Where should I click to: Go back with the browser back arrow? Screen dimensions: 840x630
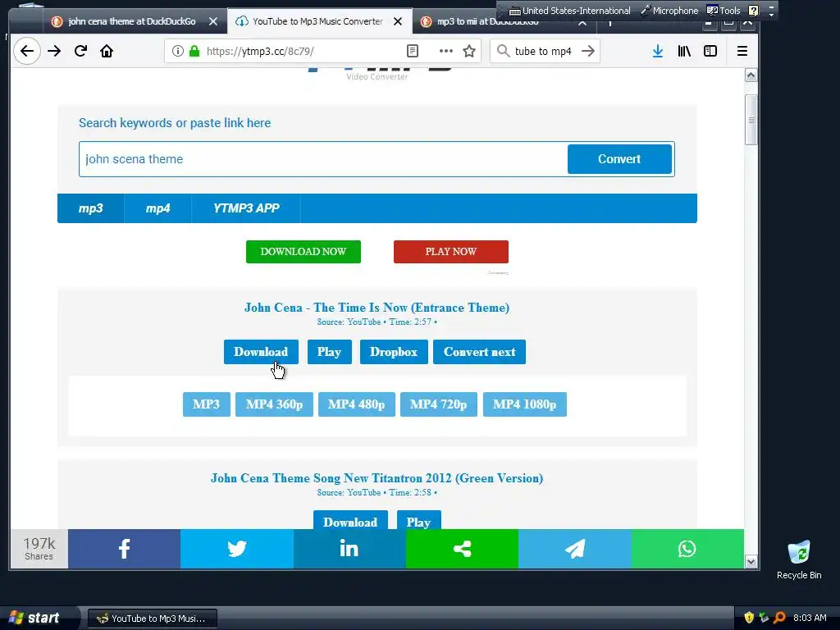point(27,51)
